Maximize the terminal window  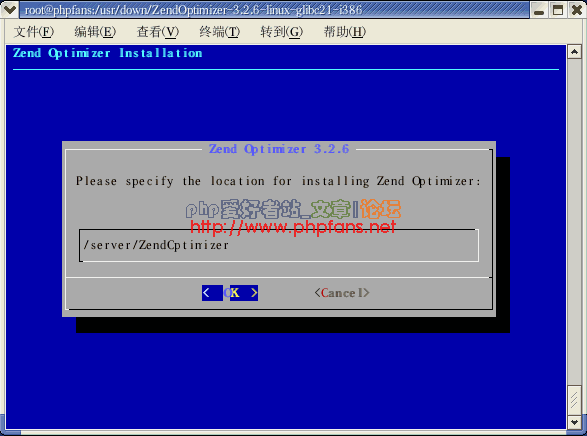pos(558,10)
